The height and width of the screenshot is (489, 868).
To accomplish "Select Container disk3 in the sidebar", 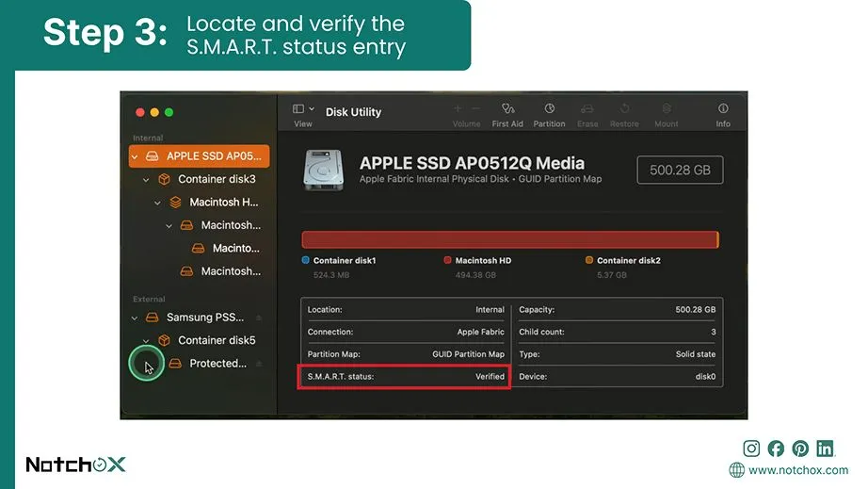I will point(217,179).
